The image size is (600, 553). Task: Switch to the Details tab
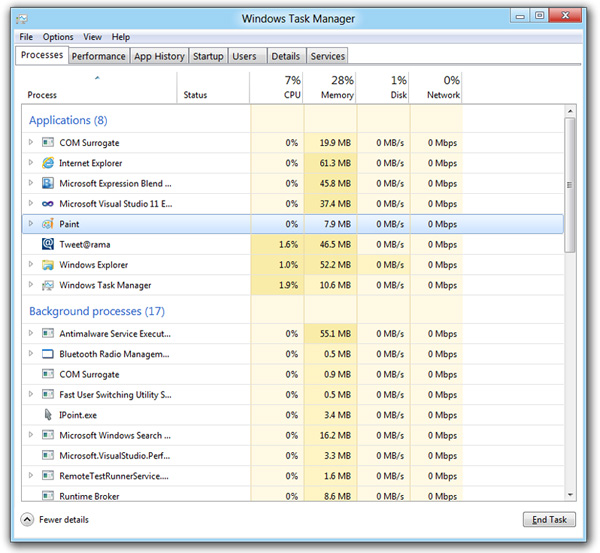[286, 56]
